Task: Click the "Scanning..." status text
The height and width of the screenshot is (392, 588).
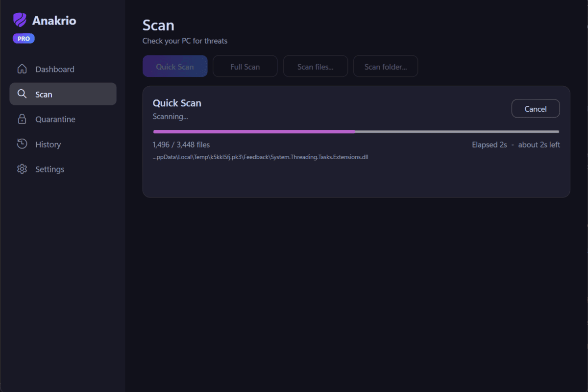Action: (171, 117)
